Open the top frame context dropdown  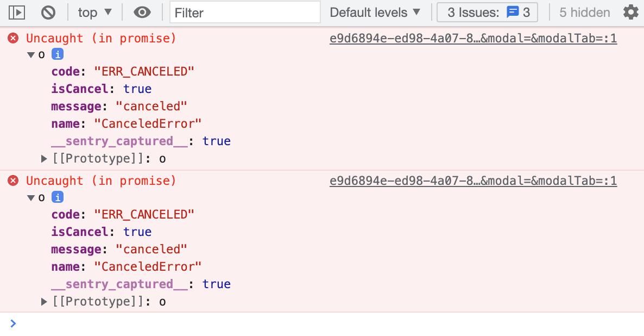point(94,12)
